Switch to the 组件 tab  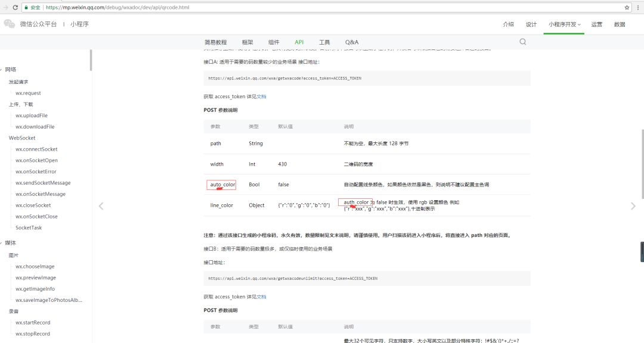274,42
